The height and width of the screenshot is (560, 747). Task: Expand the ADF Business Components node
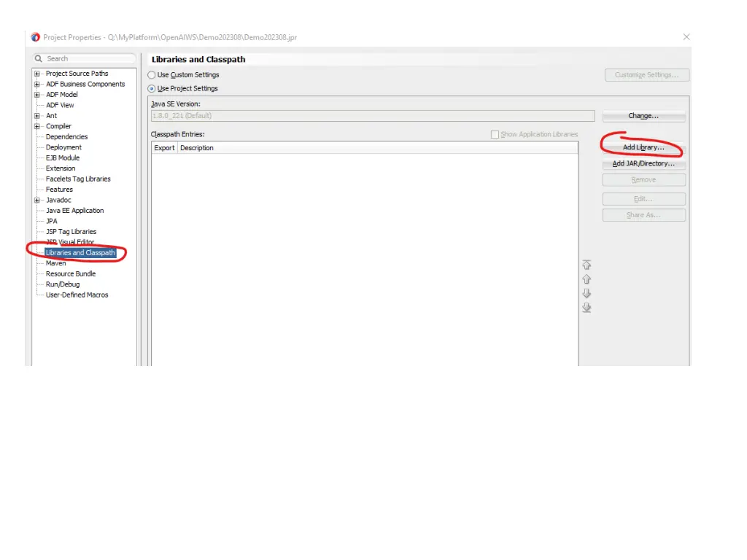tap(37, 85)
